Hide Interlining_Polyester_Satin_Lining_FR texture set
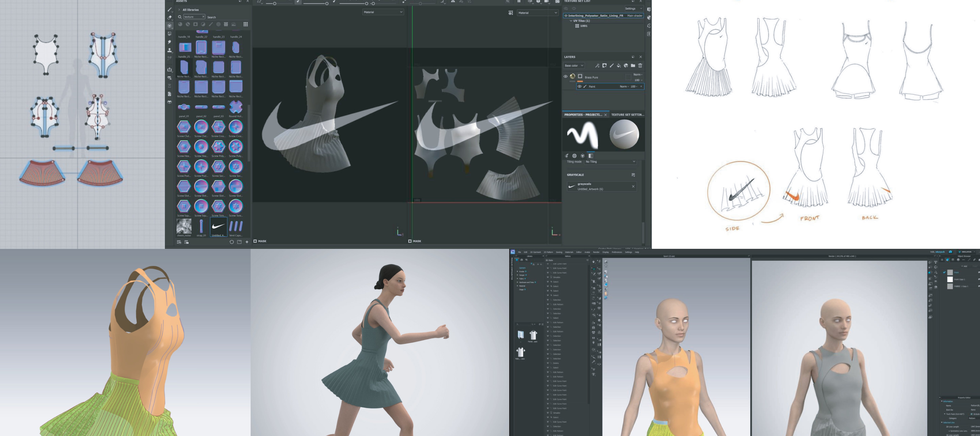 [x=566, y=16]
